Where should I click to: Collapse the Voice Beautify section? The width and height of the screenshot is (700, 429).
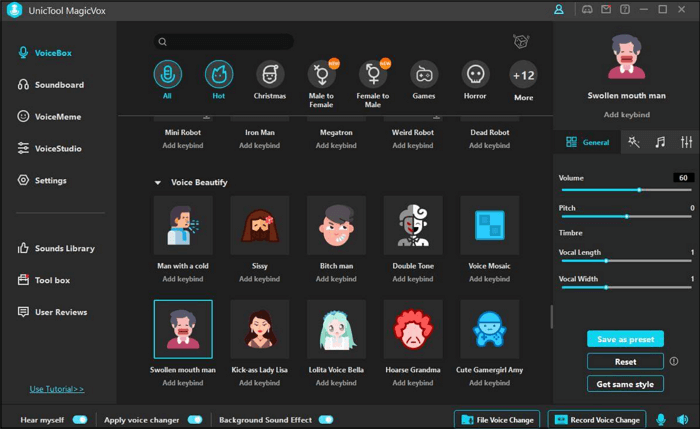157,183
